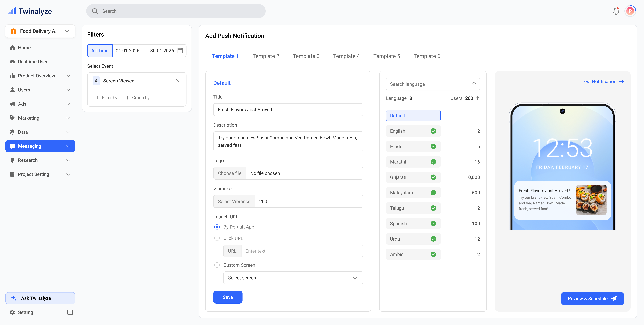Remove the Screen Viewed event

(178, 81)
